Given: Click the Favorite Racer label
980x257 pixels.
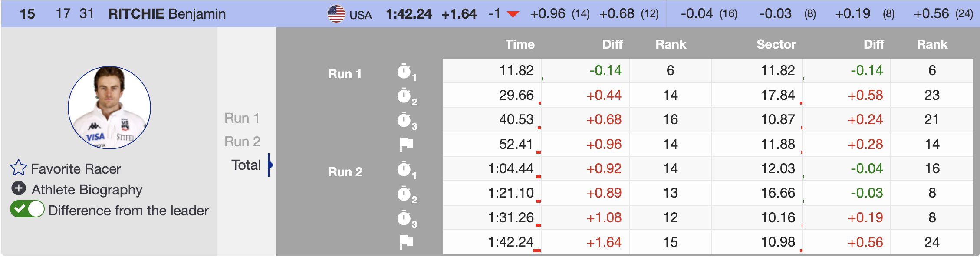Looking at the screenshot, I should 76,169.
